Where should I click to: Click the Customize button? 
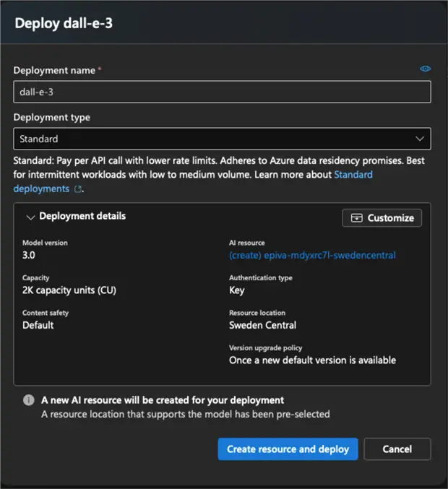point(382,217)
